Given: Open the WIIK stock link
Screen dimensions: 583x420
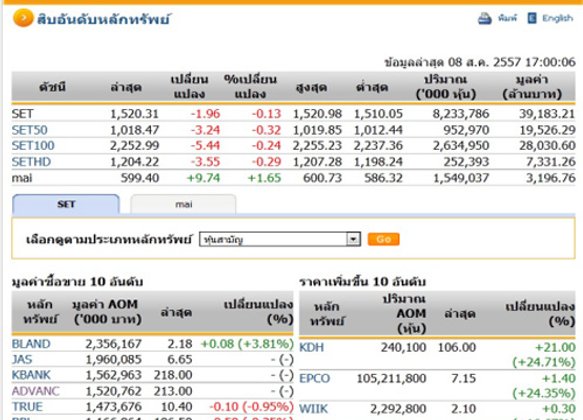Looking at the screenshot, I should pos(313,409).
